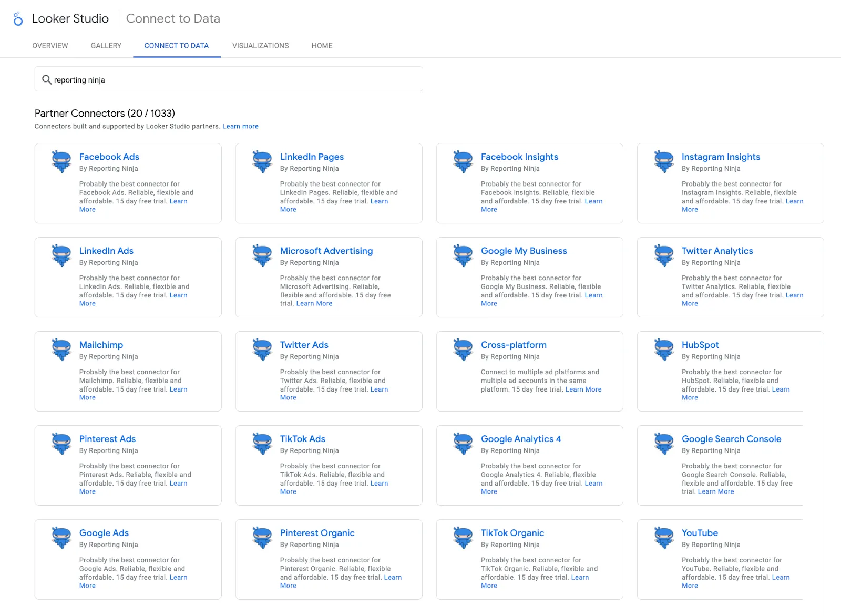Click the ninja icon on Facebook Insights card

pyautogui.click(x=463, y=162)
